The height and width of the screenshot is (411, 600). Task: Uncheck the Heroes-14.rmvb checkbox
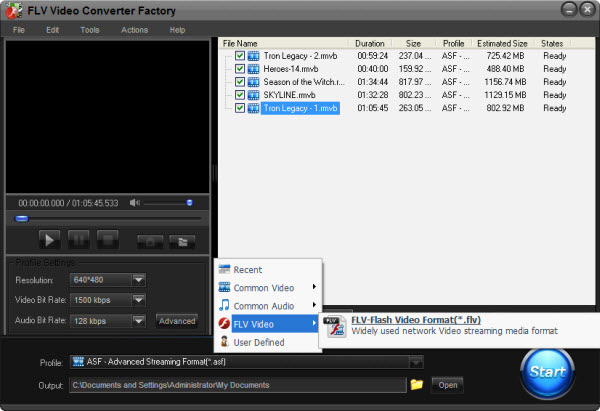pyautogui.click(x=240, y=69)
